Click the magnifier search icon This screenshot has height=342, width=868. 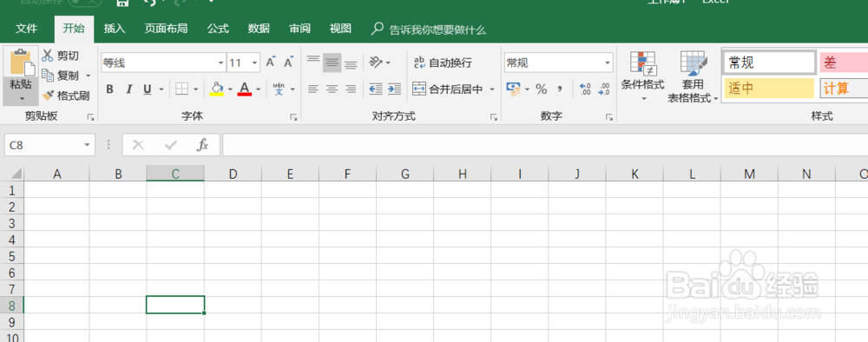[377, 29]
